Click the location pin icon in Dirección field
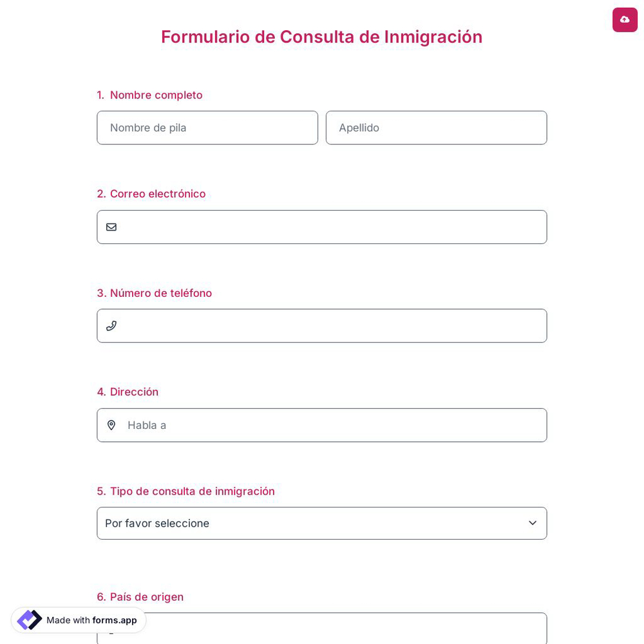The height and width of the screenshot is (644, 644). [111, 425]
